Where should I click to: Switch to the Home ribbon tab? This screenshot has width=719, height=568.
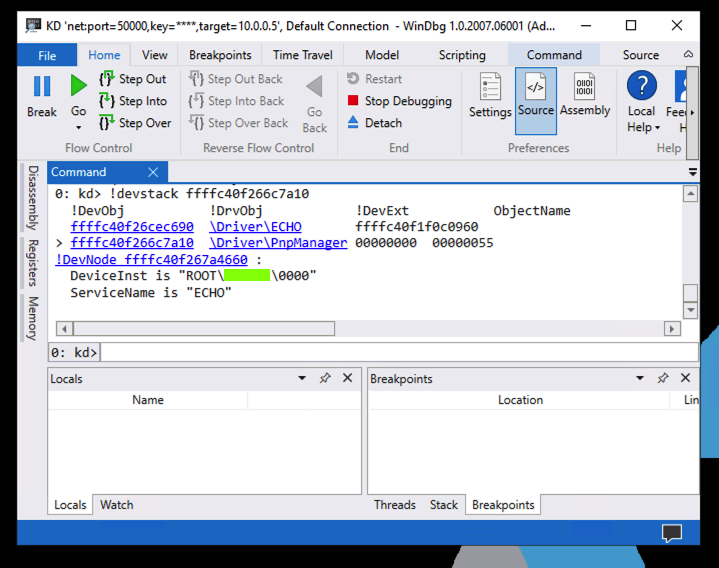pyautogui.click(x=104, y=55)
